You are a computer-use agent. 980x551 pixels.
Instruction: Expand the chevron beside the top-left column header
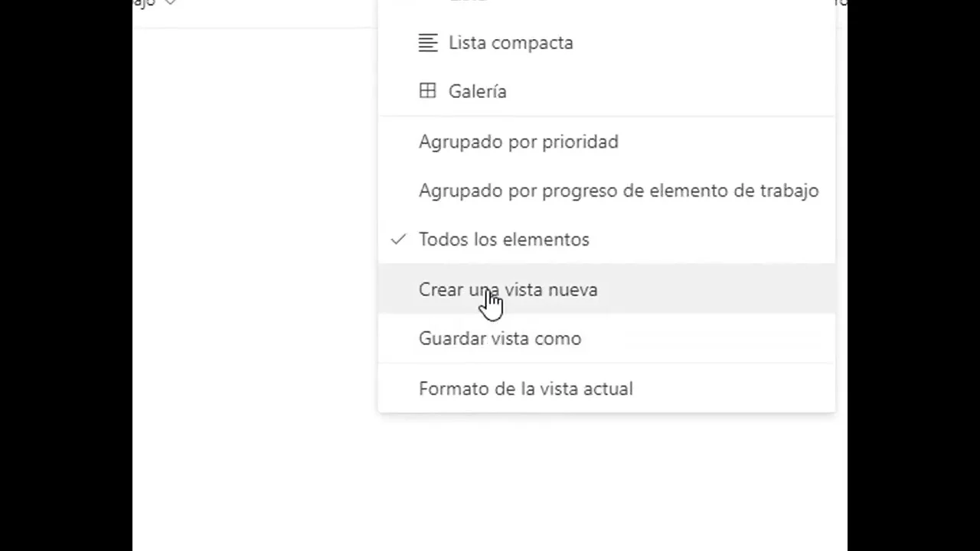click(x=170, y=3)
